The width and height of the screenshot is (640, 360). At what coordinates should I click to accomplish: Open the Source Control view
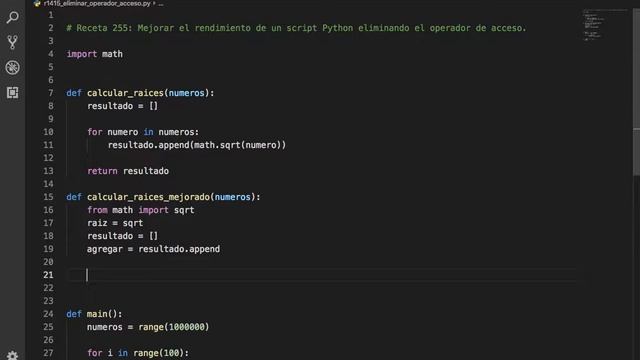[13, 42]
